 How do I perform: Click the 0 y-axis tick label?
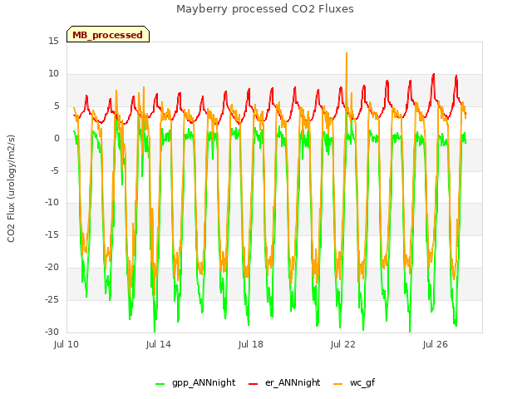(57, 139)
